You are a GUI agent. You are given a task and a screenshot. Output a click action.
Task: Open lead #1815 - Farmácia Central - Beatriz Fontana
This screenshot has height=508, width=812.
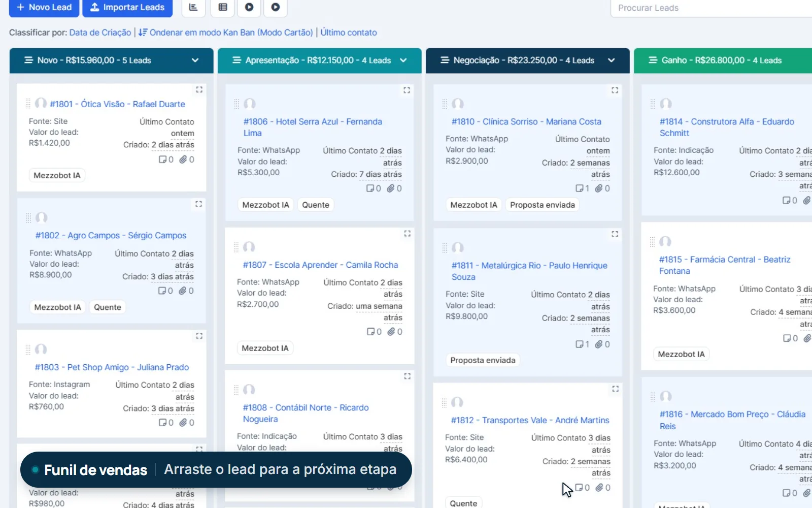click(x=725, y=265)
